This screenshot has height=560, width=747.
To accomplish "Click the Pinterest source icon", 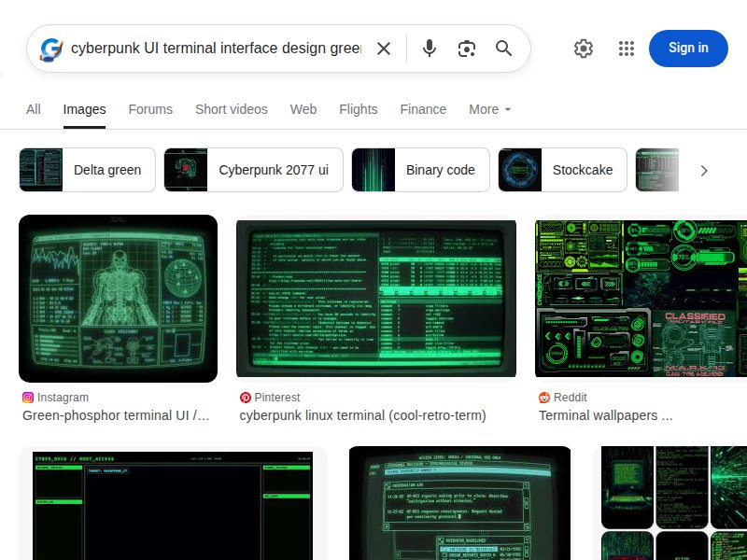I will (245, 397).
